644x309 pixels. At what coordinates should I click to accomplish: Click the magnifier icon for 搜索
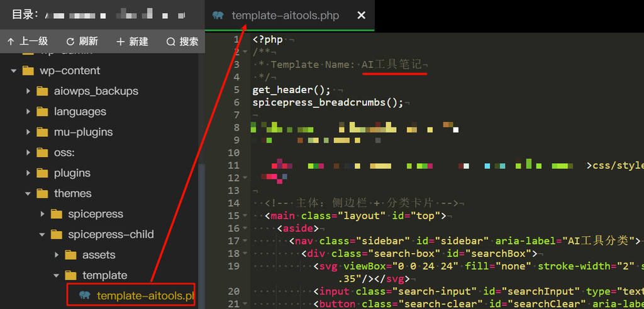point(170,41)
